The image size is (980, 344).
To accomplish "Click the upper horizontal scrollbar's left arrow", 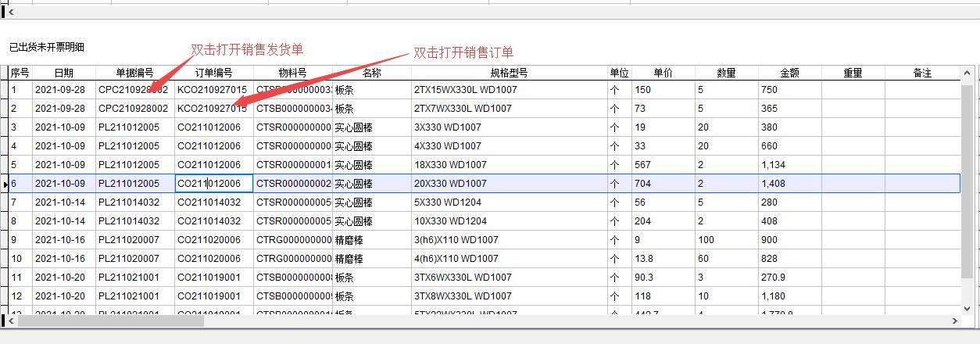I will click(11, 13).
